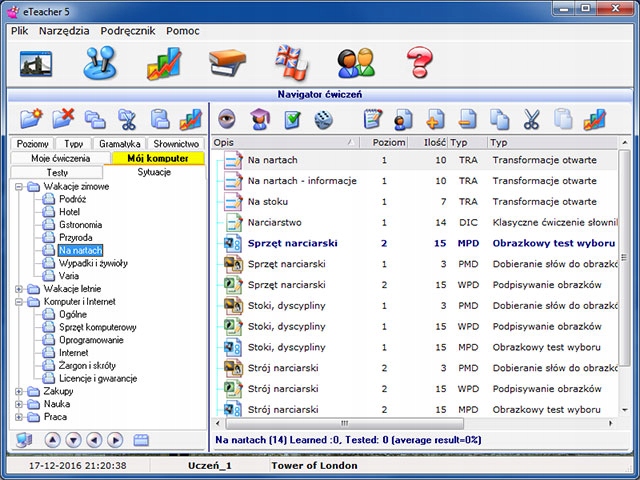Viewport: 640px width, 480px height.
Task: Expand the Zakupy tree node
Action: coord(21,392)
